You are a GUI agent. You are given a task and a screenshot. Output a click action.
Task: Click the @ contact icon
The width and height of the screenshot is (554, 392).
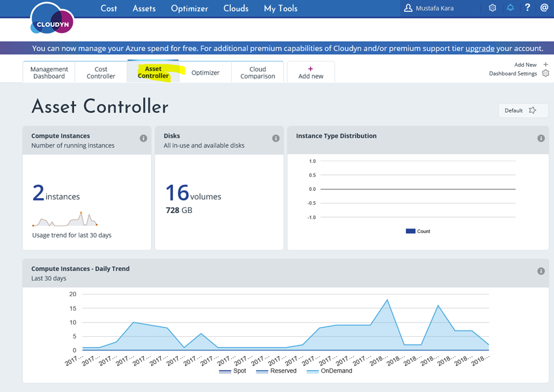[x=544, y=7]
